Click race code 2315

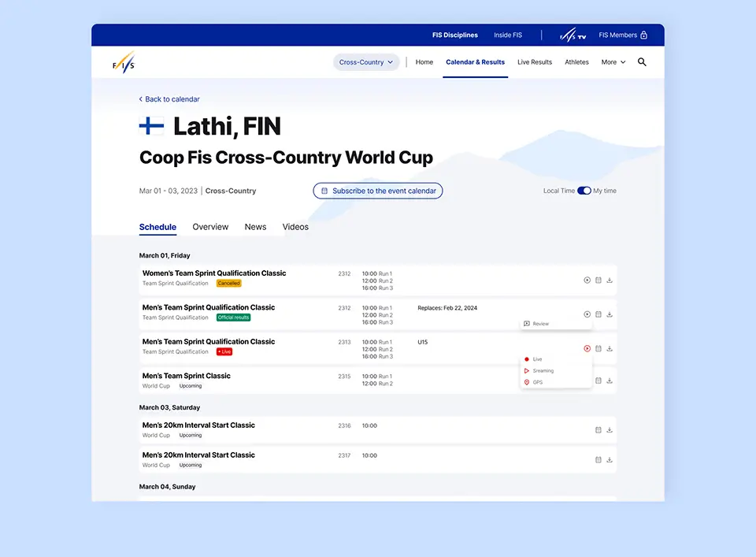coord(344,376)
